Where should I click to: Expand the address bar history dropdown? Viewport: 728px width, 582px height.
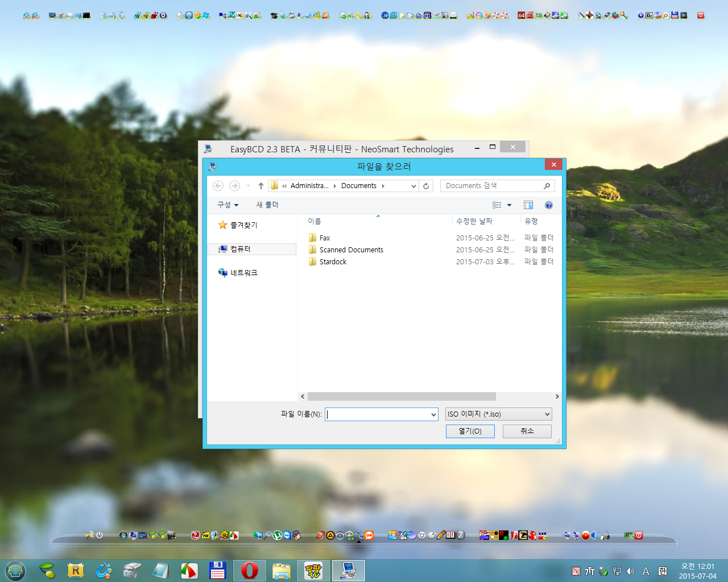(x=413, y=186)
